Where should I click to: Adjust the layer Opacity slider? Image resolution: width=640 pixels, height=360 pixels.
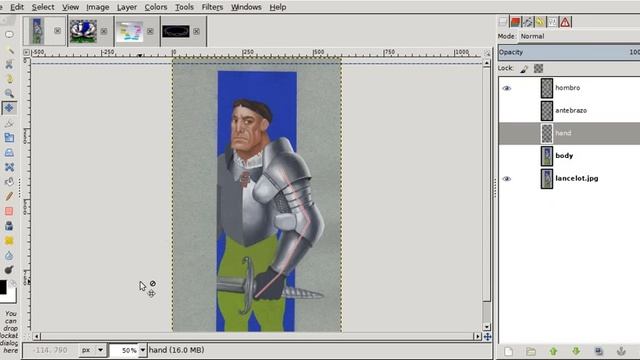pyautogui.click(x=569, y=52)
